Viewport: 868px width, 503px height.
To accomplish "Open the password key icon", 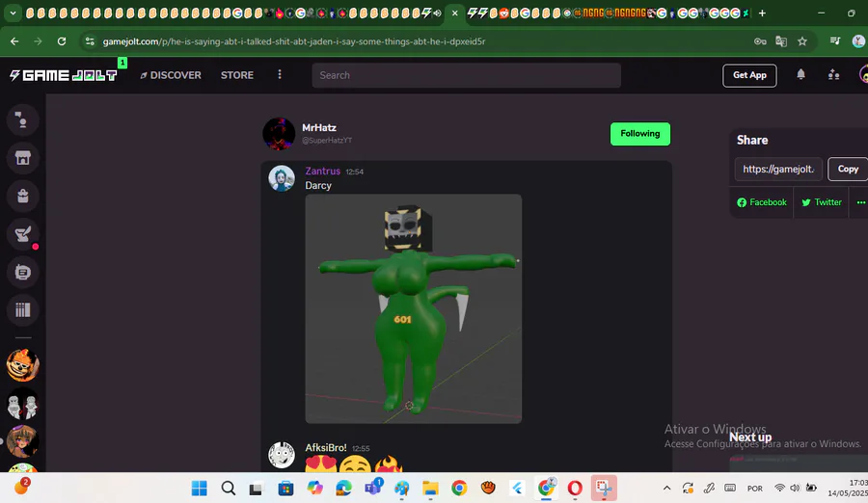I will [x=760, y=41].
